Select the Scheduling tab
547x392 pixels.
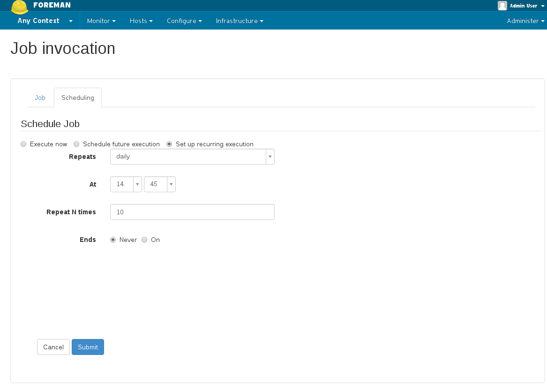coord(78,98)
